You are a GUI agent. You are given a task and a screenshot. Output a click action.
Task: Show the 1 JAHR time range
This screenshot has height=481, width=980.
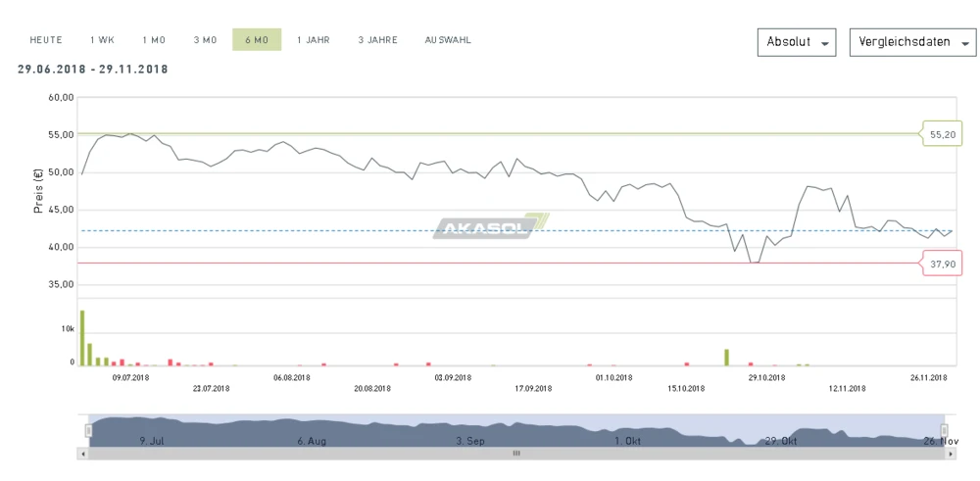pos(314,40)
